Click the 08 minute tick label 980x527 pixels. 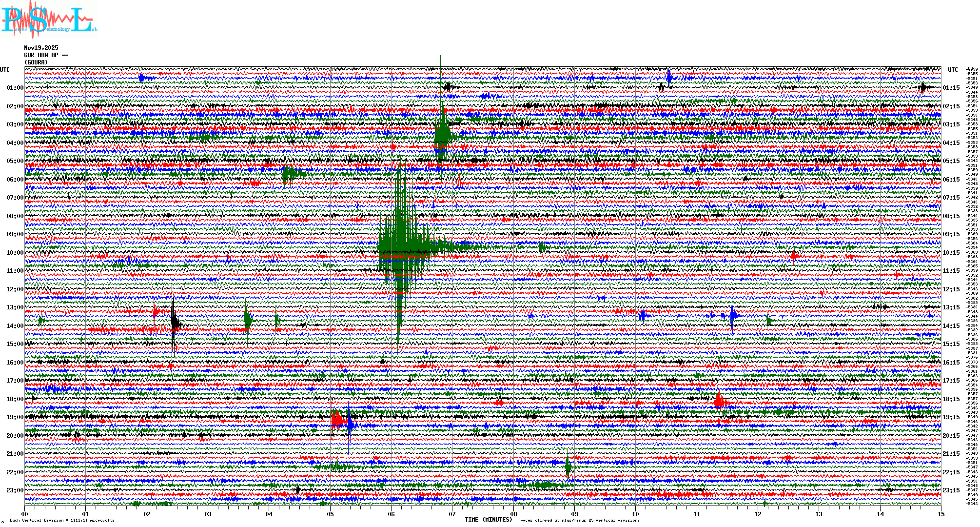(513, 514)
